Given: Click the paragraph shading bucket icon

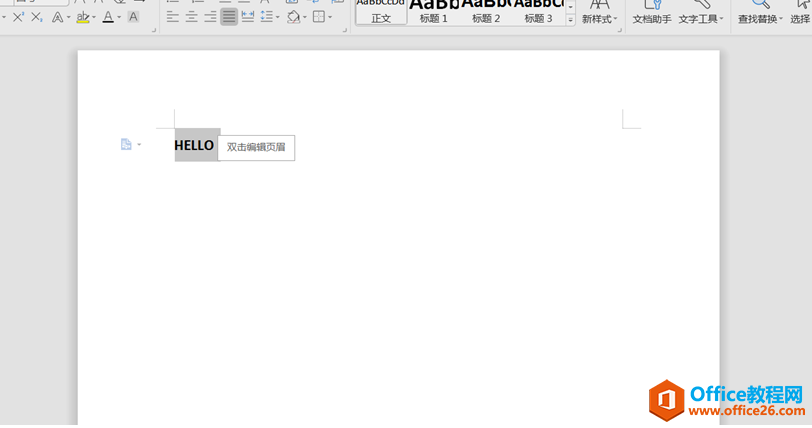Looking at the screenshot, I should coord(293,17).
